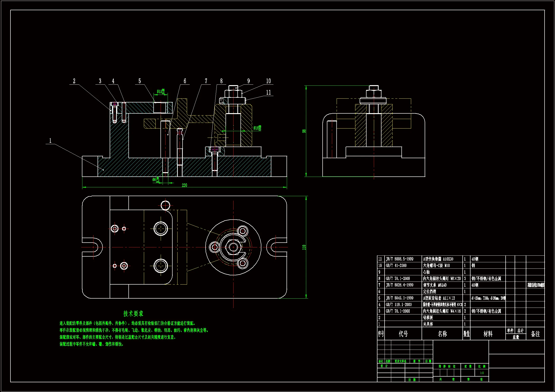Click the 备注 column header cell
The width and height of the screenshot is (555, 392).
pos(535,334)
